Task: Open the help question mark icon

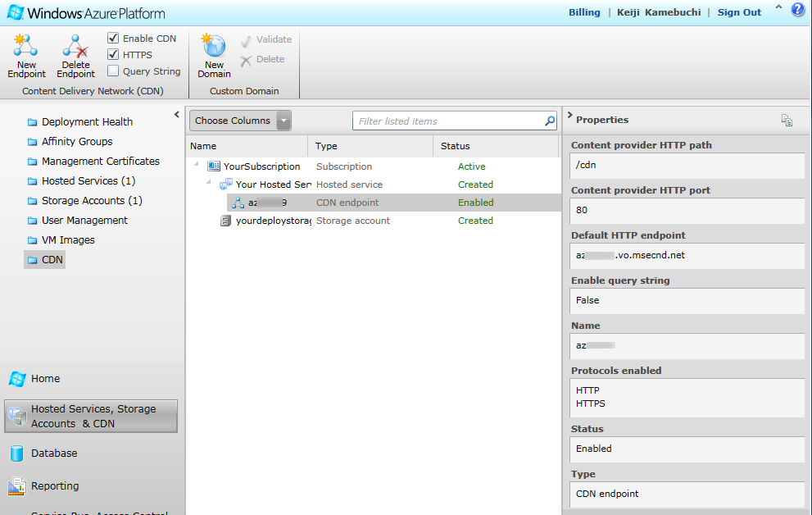Action: 797,11
